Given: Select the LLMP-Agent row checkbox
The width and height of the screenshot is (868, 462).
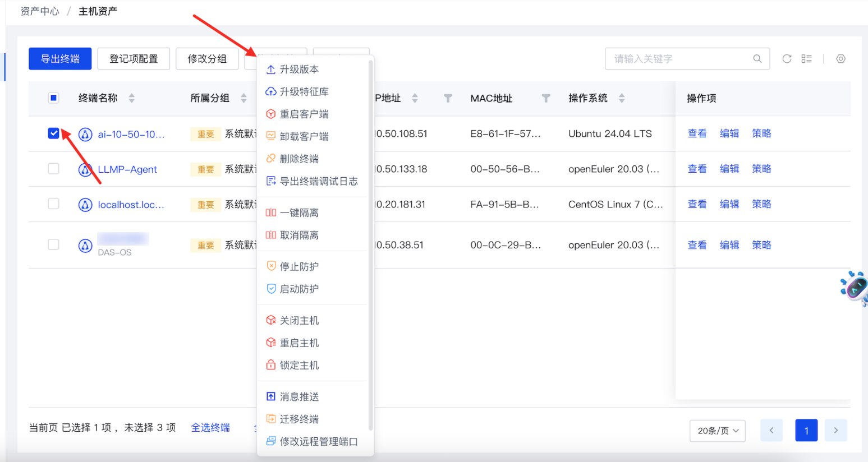Looking at the screenshot, I should (x=54, y=169).
